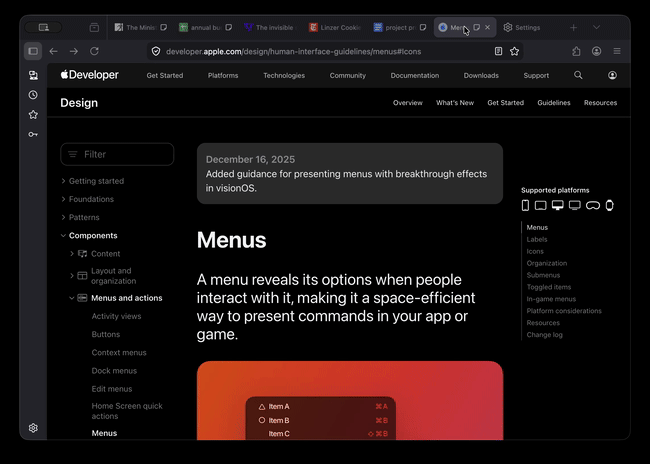
Task: Bookmark this page with the star icon
Action: click(514, 51)
